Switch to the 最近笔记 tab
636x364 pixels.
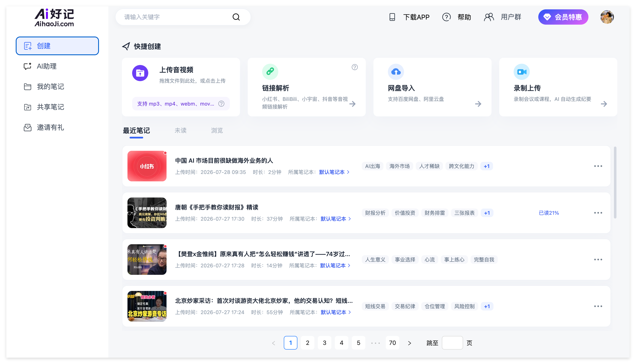[x=136, y=130]
